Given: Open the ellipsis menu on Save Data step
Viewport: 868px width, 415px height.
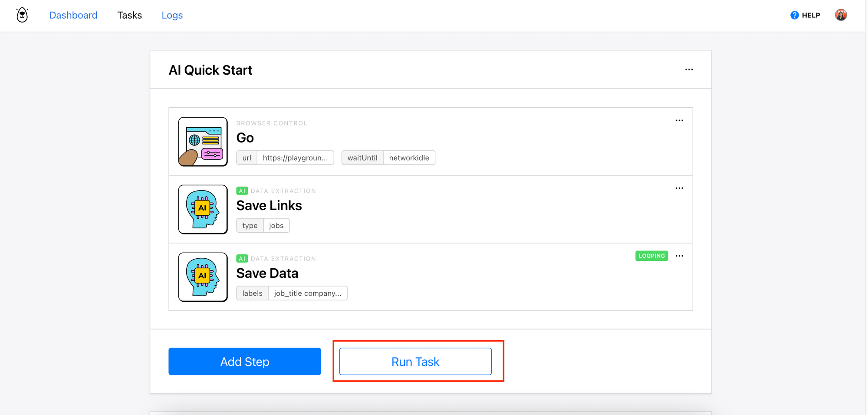Looking at the screenshot, I should [x=679, y=256].
